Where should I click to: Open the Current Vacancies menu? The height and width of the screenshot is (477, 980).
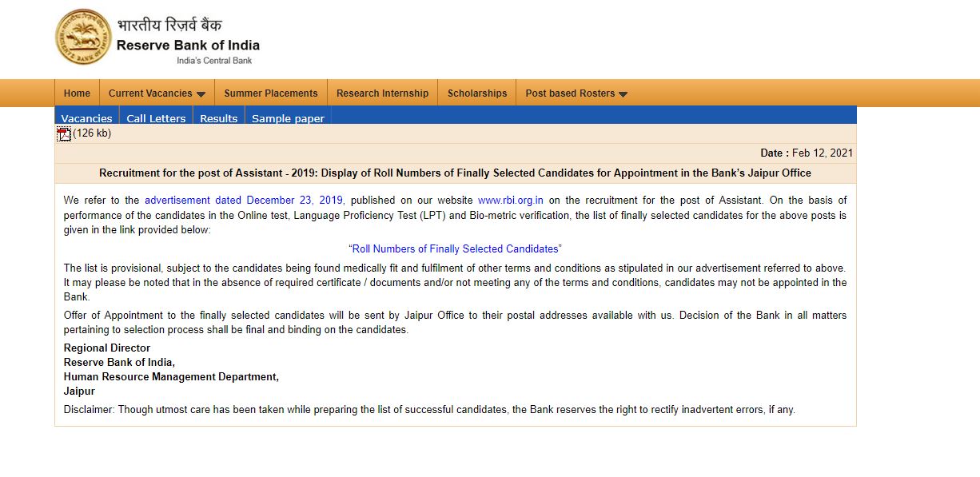[150, 93]
